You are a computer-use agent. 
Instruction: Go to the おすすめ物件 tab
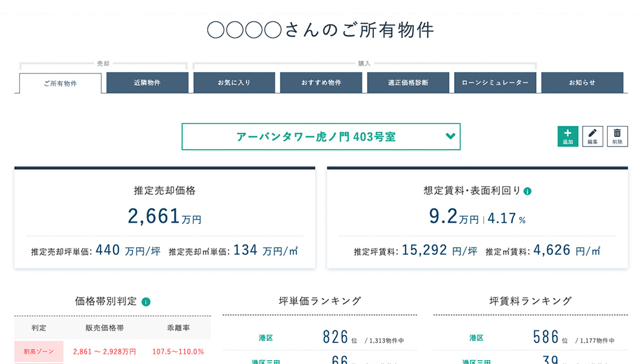click(321, 83)
